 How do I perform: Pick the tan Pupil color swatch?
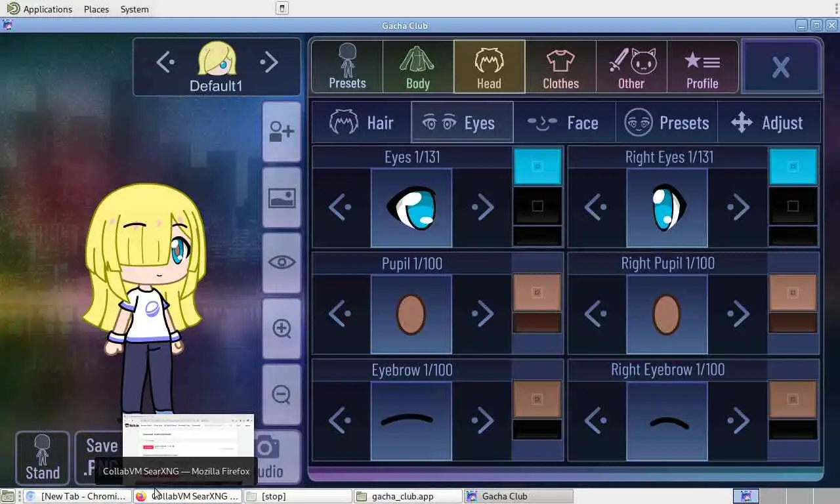tap(537, 292)
